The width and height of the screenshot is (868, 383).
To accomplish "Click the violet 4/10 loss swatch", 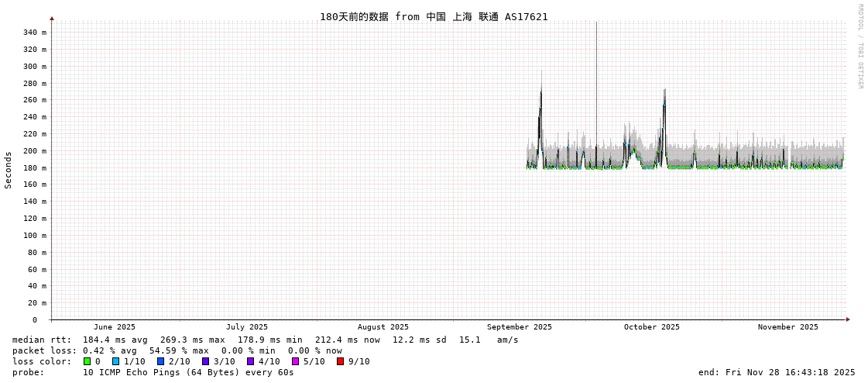I will (x=250, y=361).
